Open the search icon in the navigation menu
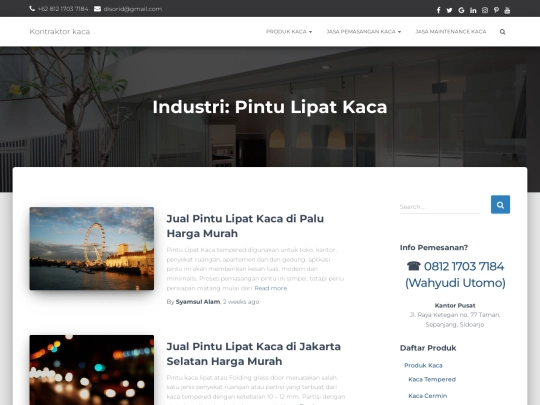The image size is (540, 405). click(502, 32)
